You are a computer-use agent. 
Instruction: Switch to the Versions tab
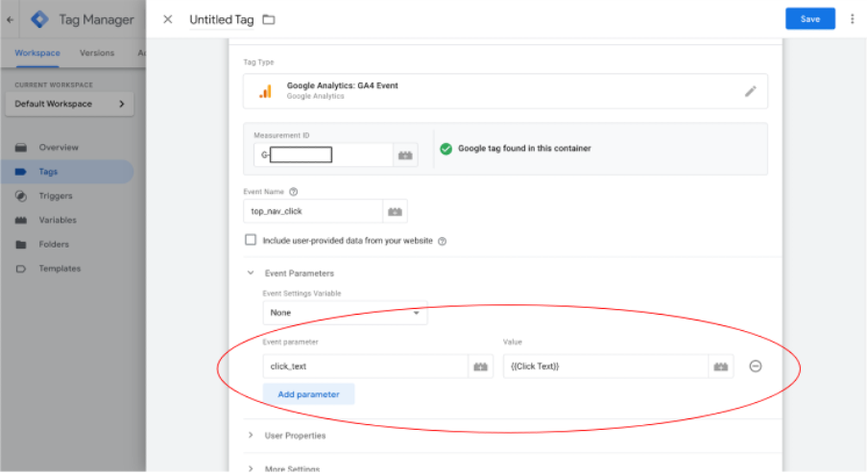pyautogui.click(x=97, y=53)
